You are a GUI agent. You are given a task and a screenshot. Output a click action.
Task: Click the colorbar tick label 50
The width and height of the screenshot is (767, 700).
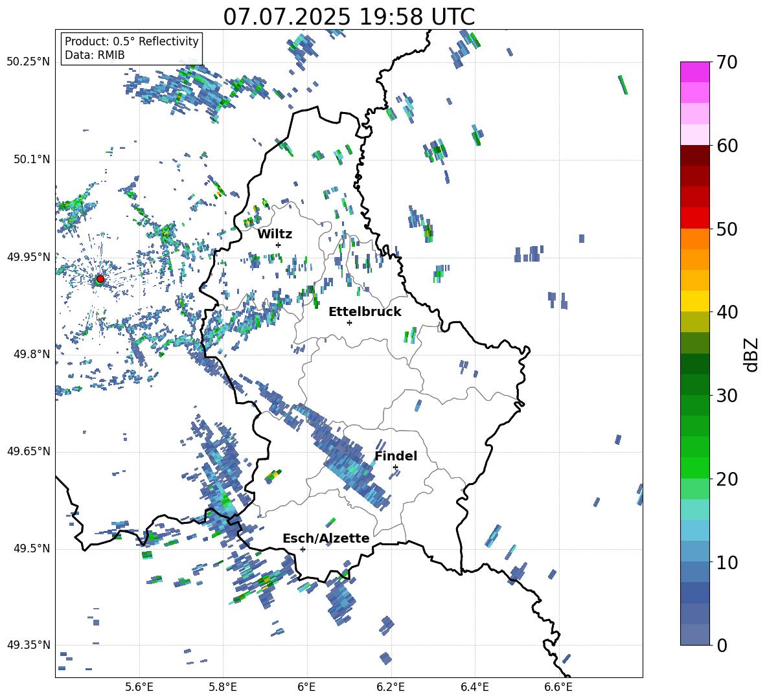coord(727,229)
